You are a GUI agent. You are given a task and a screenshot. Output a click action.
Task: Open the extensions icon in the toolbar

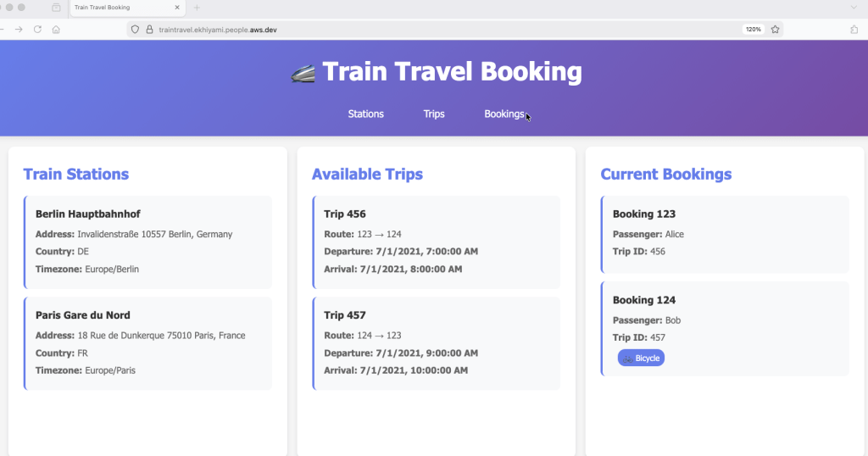[854, 29]
